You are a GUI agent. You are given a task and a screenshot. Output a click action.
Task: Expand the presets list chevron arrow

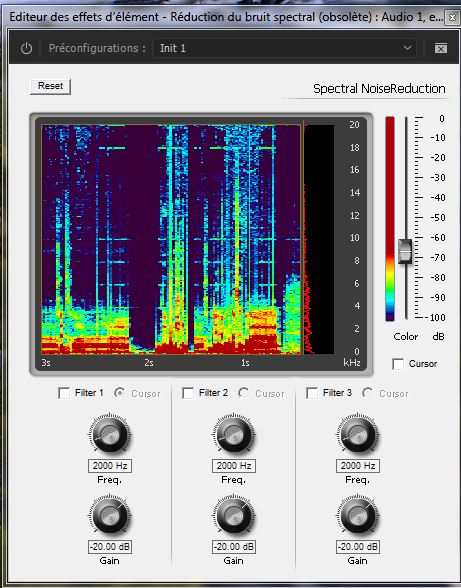(x=407, y=48)
